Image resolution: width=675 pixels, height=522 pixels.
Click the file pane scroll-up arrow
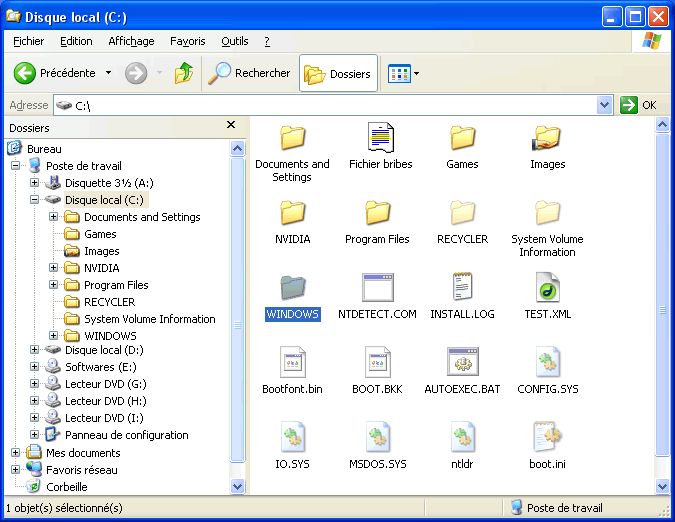click(662, 125)
